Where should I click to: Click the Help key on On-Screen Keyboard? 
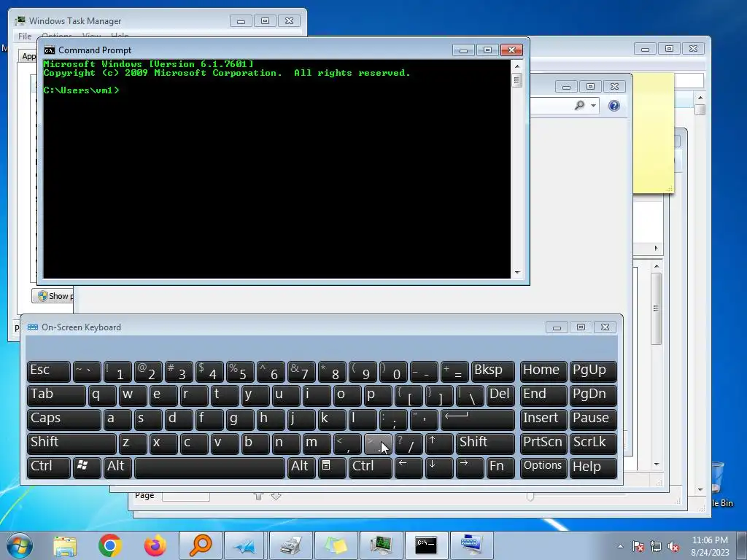click(x=593, y=467)
